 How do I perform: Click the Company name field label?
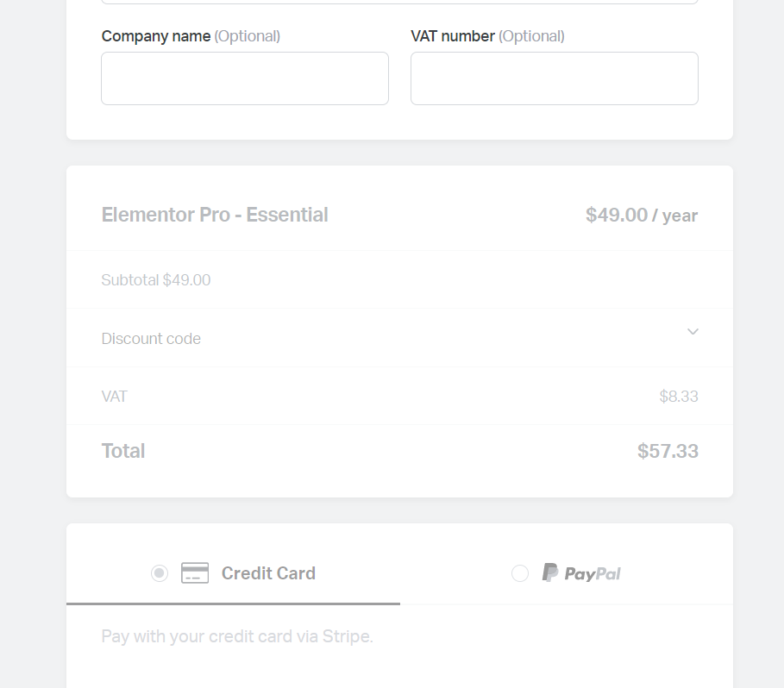[155, 36]
